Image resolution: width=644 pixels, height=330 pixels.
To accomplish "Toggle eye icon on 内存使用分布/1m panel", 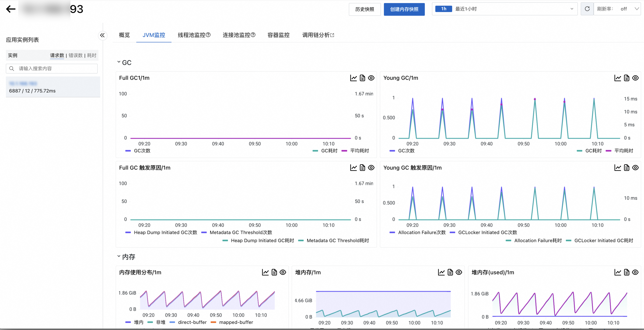I will pos(283,272).
